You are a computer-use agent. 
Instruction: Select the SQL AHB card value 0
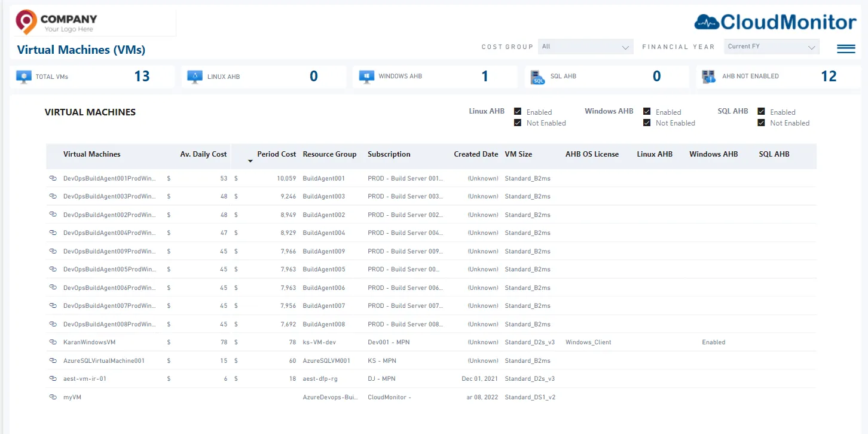pos(657,77)
